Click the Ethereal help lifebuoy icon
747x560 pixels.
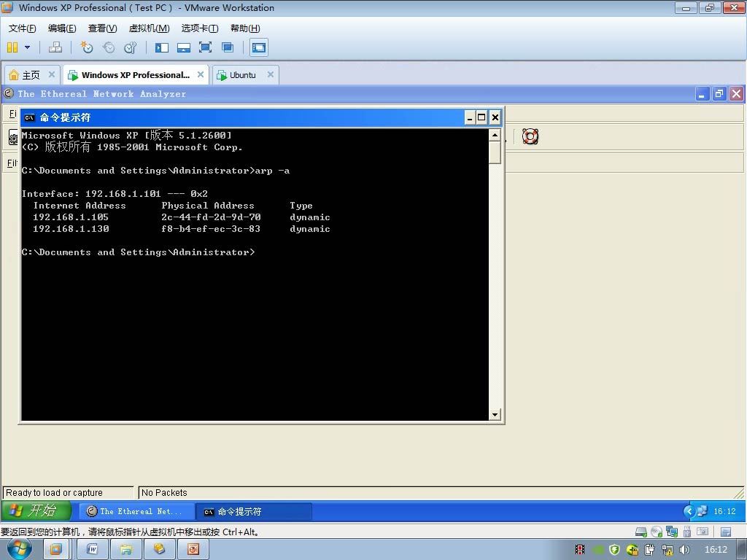pos(530,136)
